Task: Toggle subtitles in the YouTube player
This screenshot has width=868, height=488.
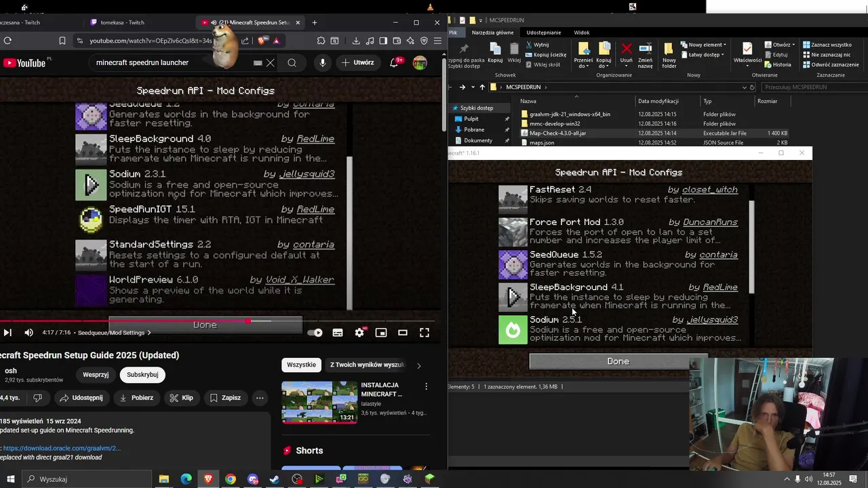Action: (338, 333)
